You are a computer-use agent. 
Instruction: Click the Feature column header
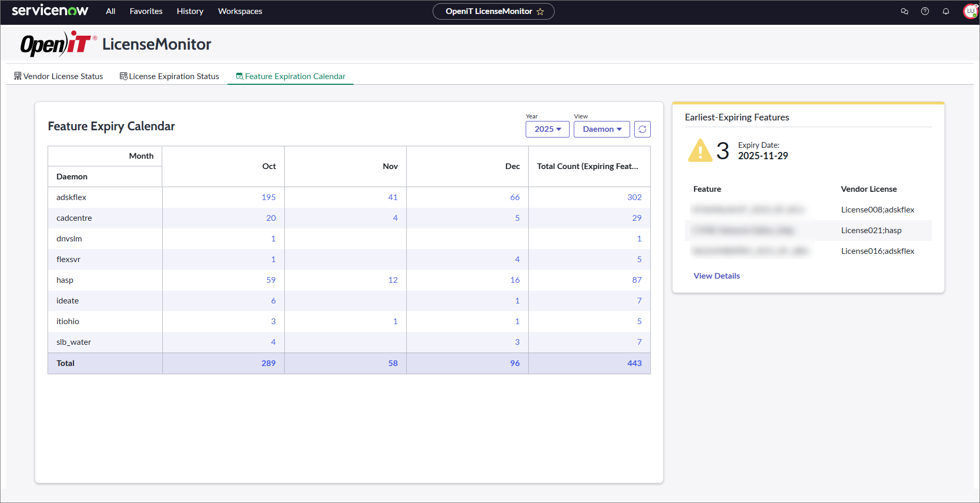click(707, 189)
